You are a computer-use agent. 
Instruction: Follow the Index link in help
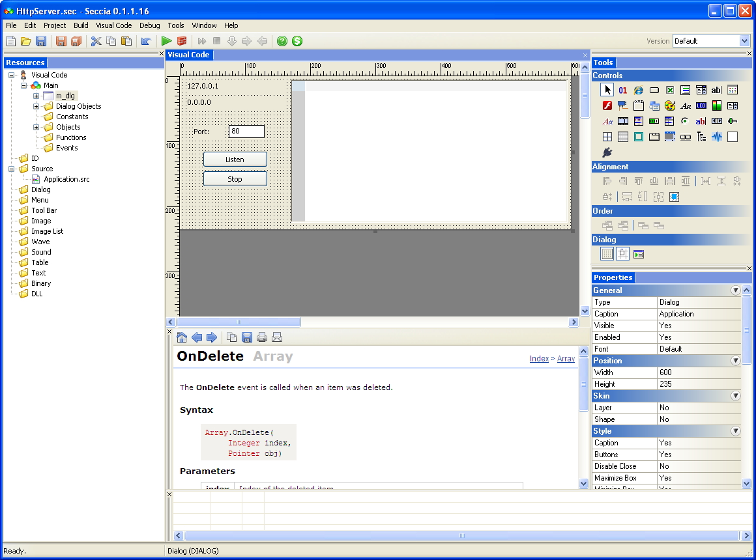coord(539,359)
